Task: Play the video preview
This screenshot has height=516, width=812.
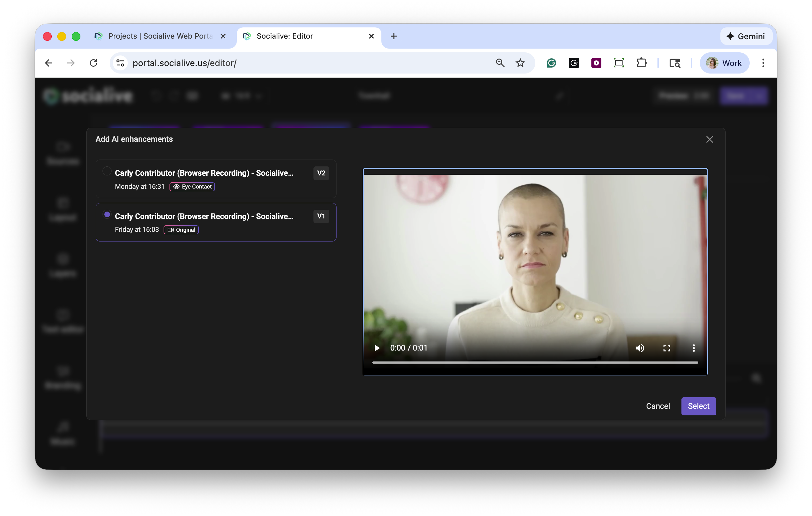Action: coord(377,348)
